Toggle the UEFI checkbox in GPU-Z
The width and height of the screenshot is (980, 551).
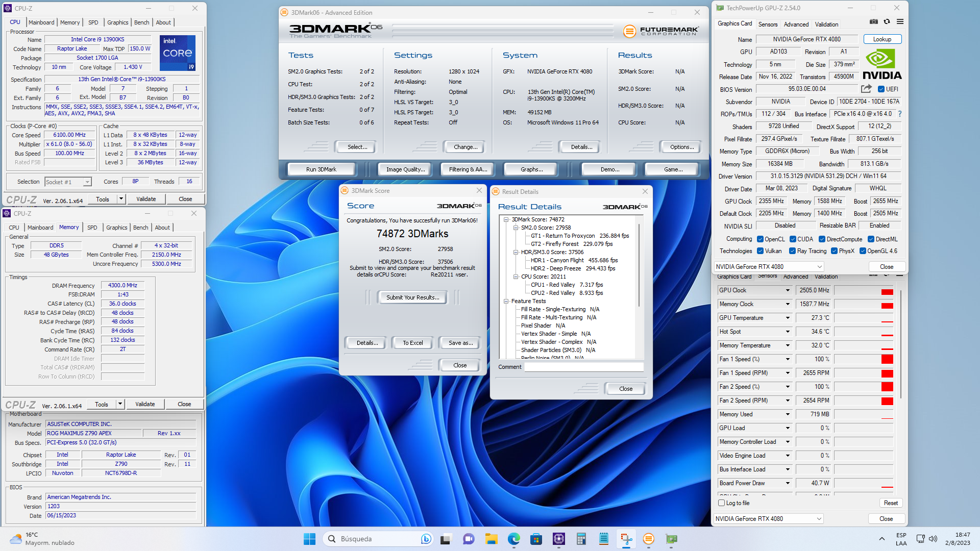[881, 89]
